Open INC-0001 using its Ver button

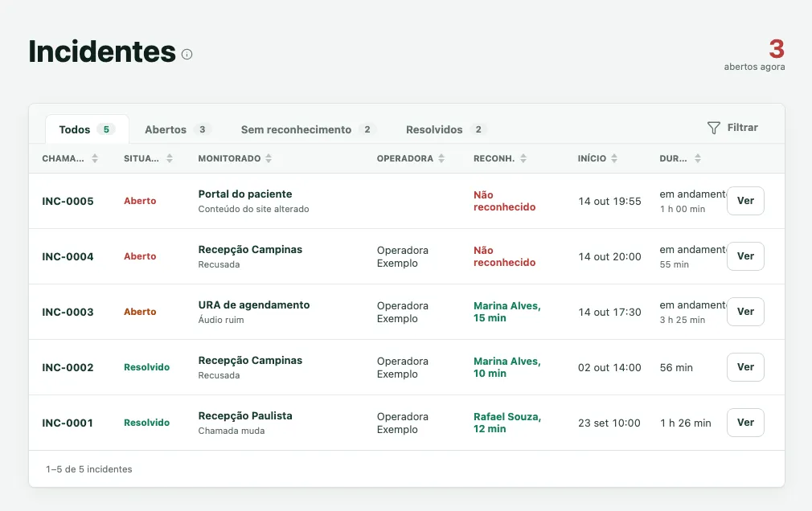point(745,423)
